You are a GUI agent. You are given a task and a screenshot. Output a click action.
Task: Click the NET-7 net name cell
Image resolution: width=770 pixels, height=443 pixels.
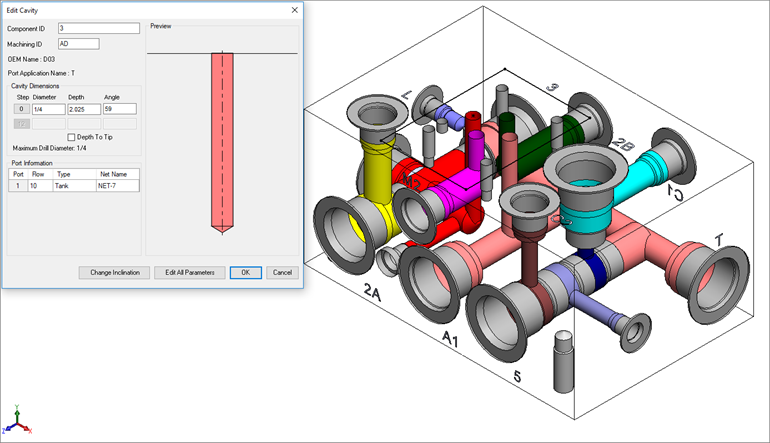tap(117, 186)
